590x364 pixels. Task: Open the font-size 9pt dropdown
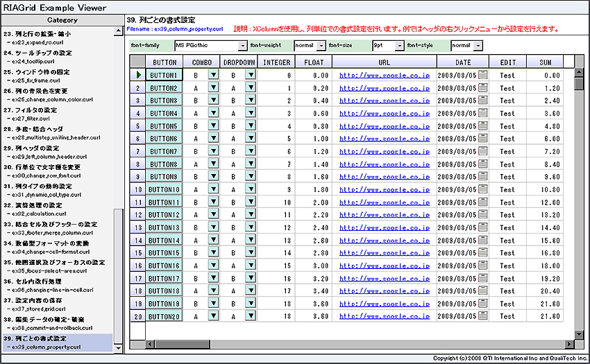click(x=399, y=46)
